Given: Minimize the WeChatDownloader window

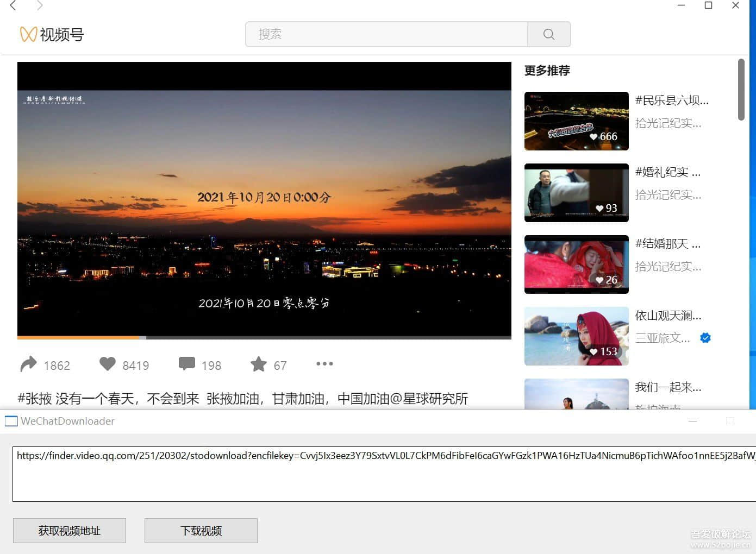Looking at the screenshot, I should pos(692,421).
